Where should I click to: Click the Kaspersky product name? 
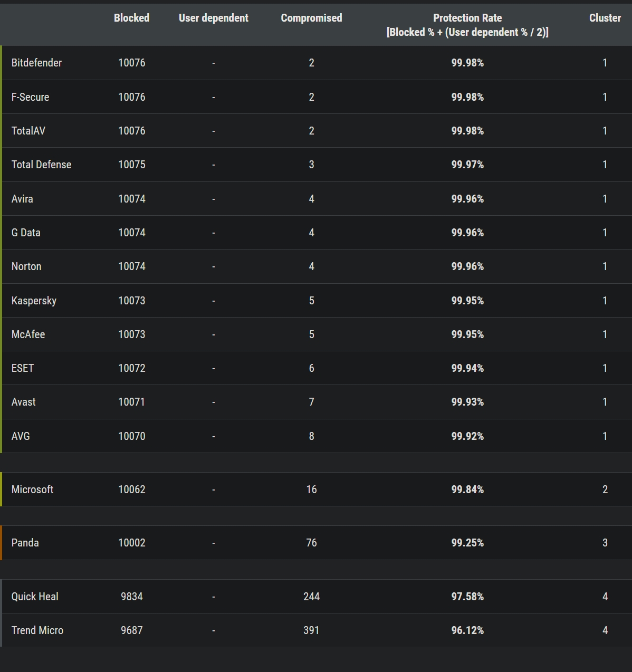(x=34, y=301)
